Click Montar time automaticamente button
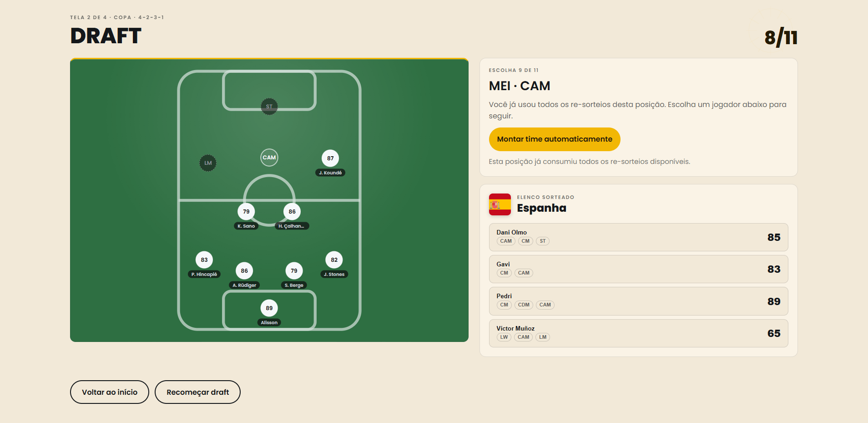The height and width of the screenshot is (423, 868). (x=555, y=139)
